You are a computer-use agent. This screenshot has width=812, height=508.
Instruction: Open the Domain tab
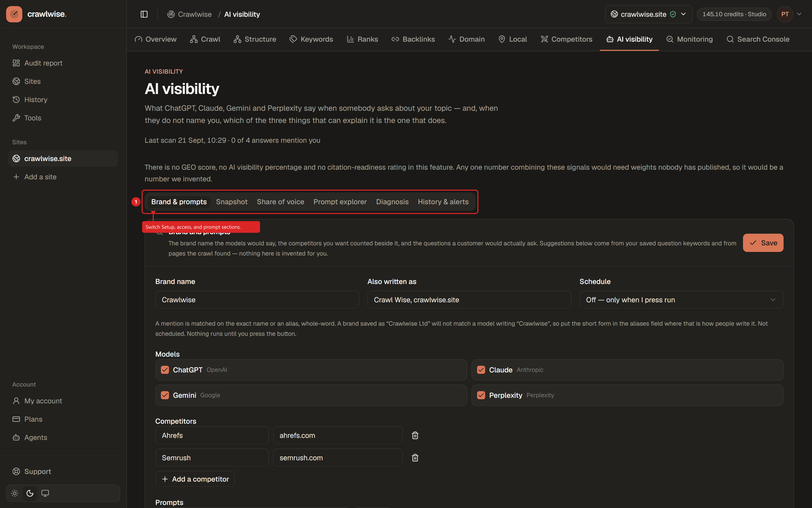click(x=466, y=39)
